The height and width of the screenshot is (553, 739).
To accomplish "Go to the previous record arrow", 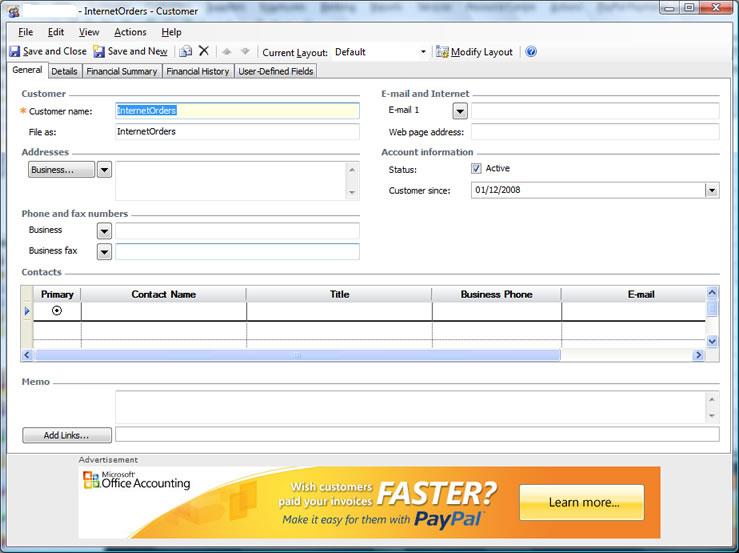I will point(227,51).
